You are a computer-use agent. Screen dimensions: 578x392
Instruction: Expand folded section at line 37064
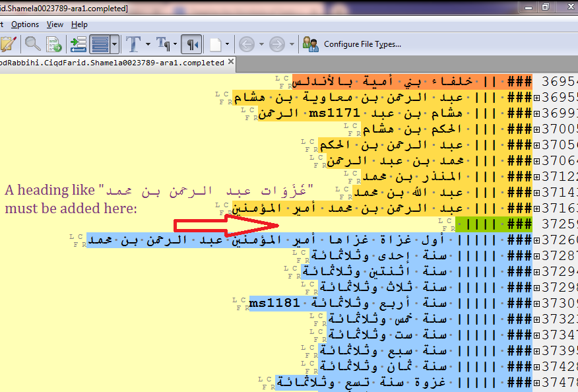click(537, 161)
